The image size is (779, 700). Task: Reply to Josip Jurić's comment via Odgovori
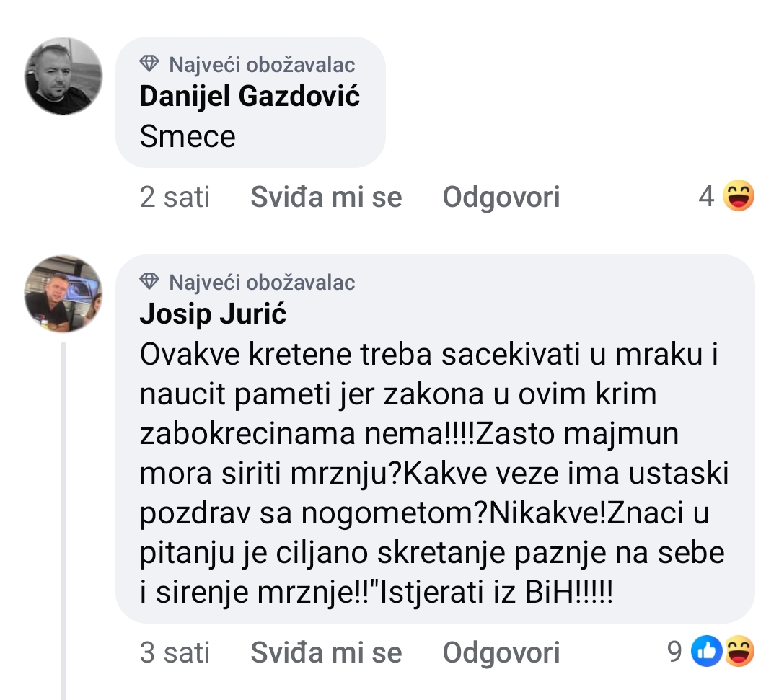coord(501,652)
